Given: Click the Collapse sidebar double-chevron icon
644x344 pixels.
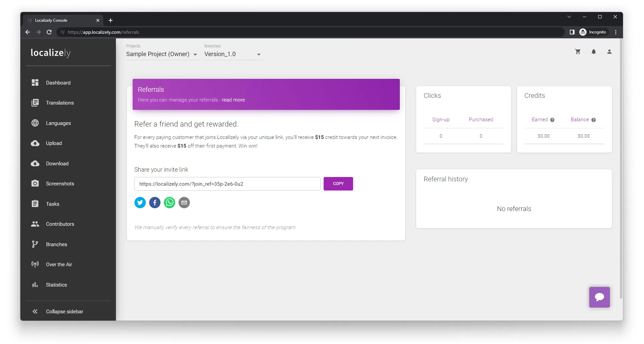Looking at the screenshot, I should click(35, 311).
